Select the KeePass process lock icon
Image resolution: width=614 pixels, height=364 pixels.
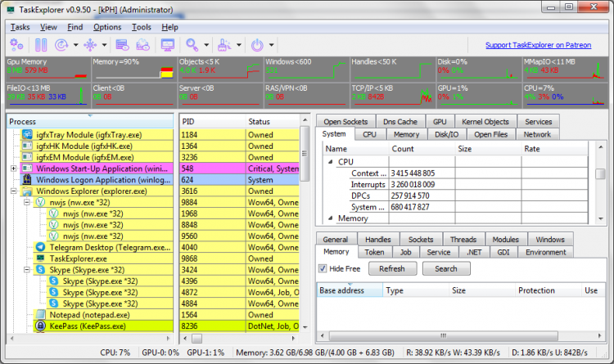[x=40, y=326]
